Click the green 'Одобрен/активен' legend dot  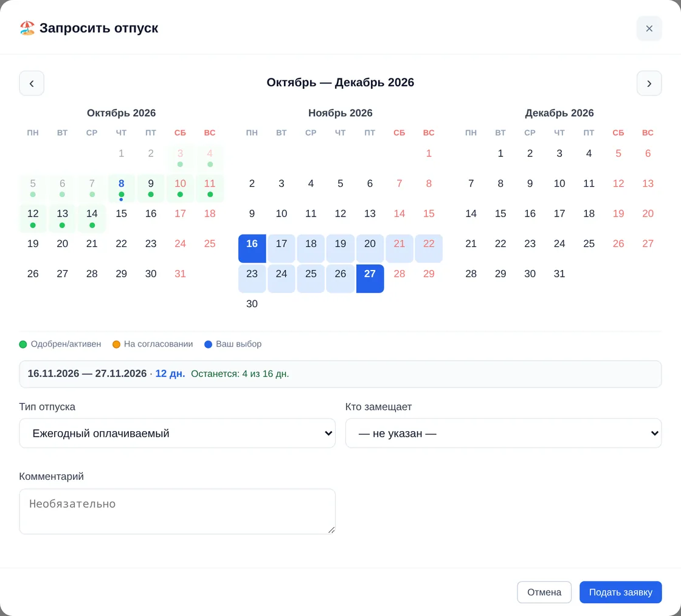click(23, 345)
